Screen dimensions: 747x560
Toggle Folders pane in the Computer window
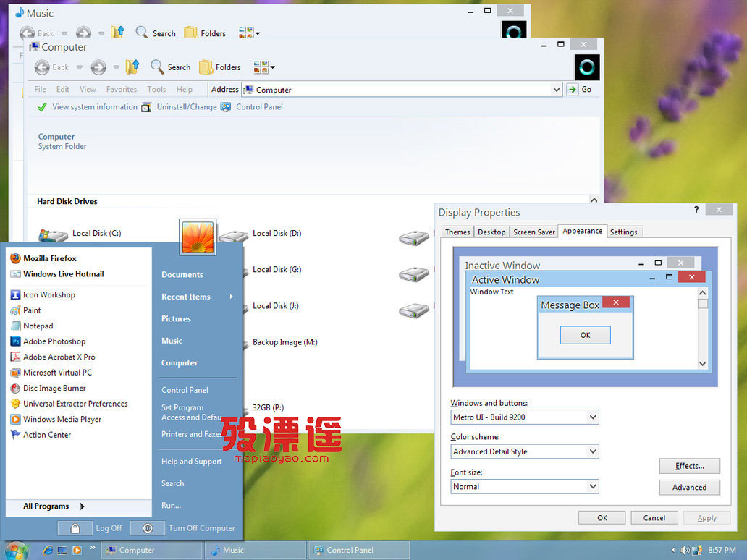coord(219,67)
